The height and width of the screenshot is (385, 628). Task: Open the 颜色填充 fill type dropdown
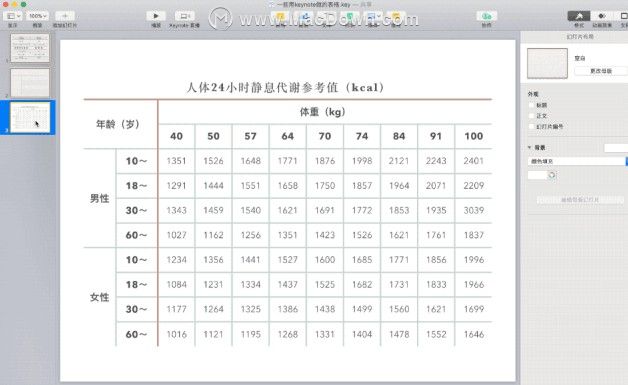pos(577,161)
